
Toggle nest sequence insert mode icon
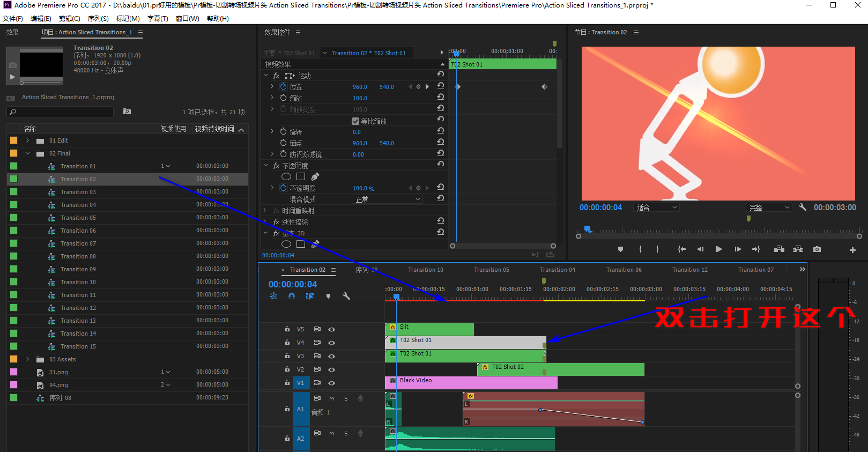pyautogui.click(x=273, y=296)
